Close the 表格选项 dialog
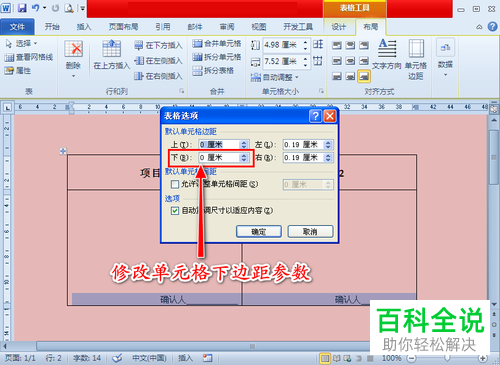 coord(330,116)
